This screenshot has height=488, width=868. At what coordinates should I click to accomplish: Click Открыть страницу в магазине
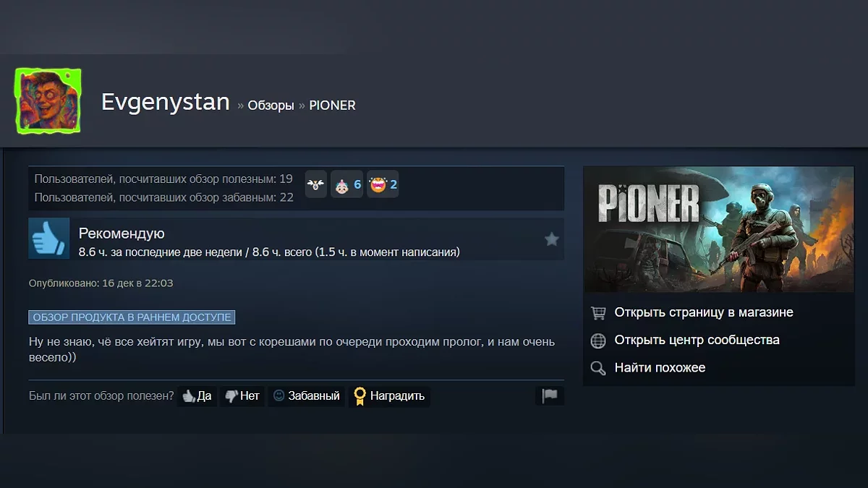[x=704, y=312]
